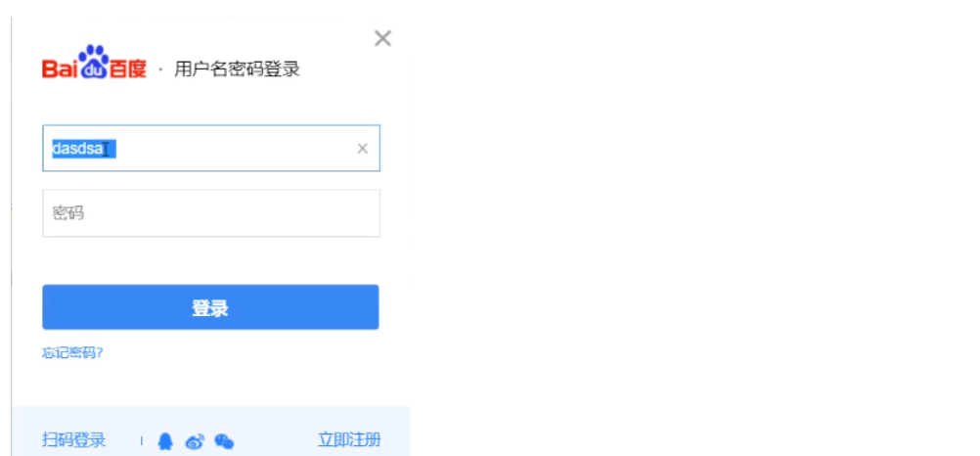This screenshot has height=456, width=980.
Task: Click the blue 登录 button
Action: click(210, 307)
